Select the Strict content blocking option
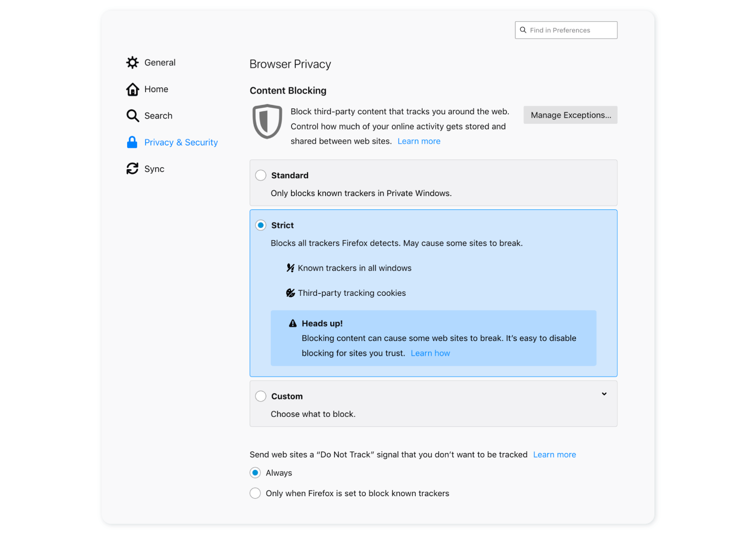 pyautogui.click(x=261, y=225)
